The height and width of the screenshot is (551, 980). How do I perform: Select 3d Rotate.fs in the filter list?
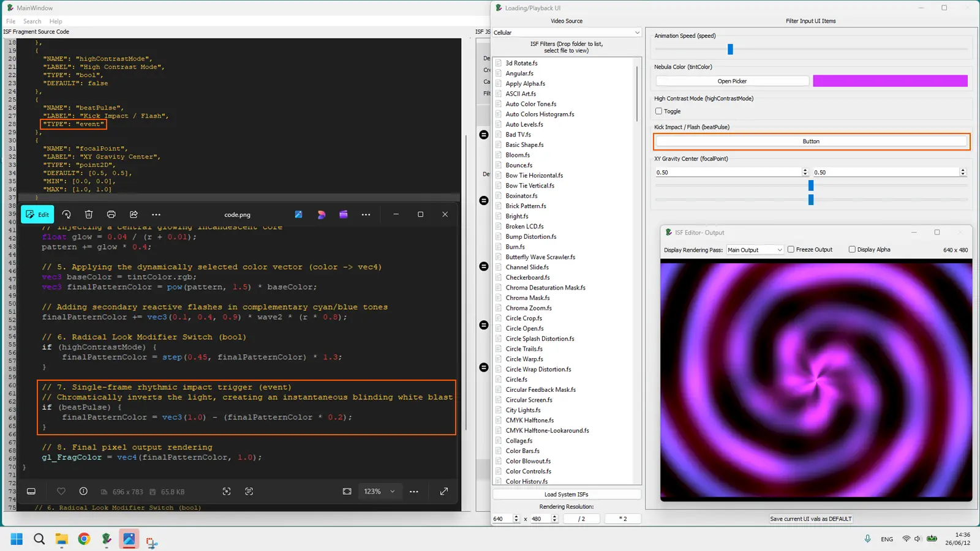pos(521,63)
